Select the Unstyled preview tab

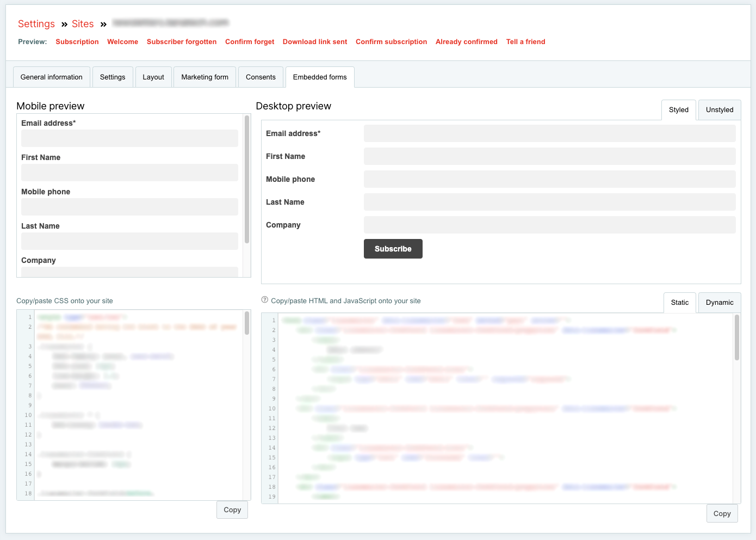pyautogui.click(x=720, y=110)
